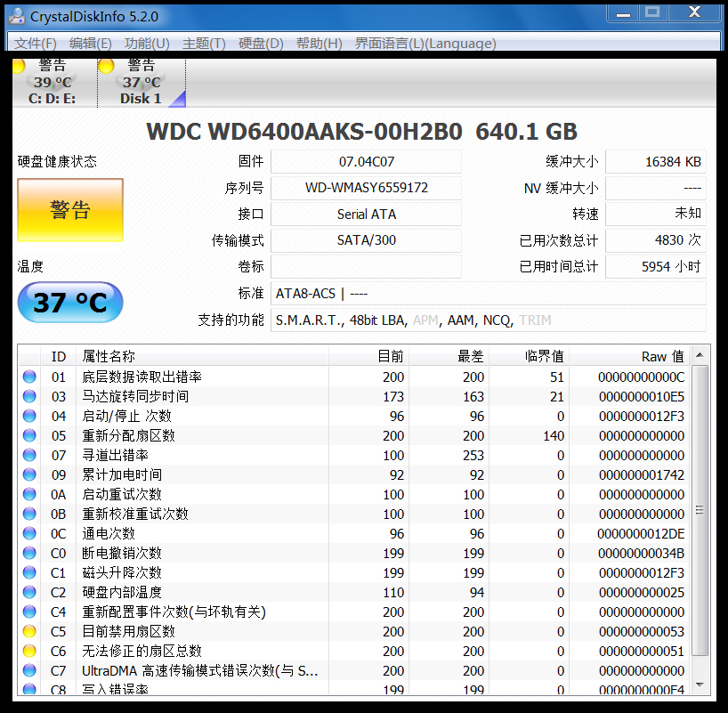Click yellow warning dot for C5 目前禁用扇区数
This screenshot has height=713, width=728.
[x=29, y=631]
